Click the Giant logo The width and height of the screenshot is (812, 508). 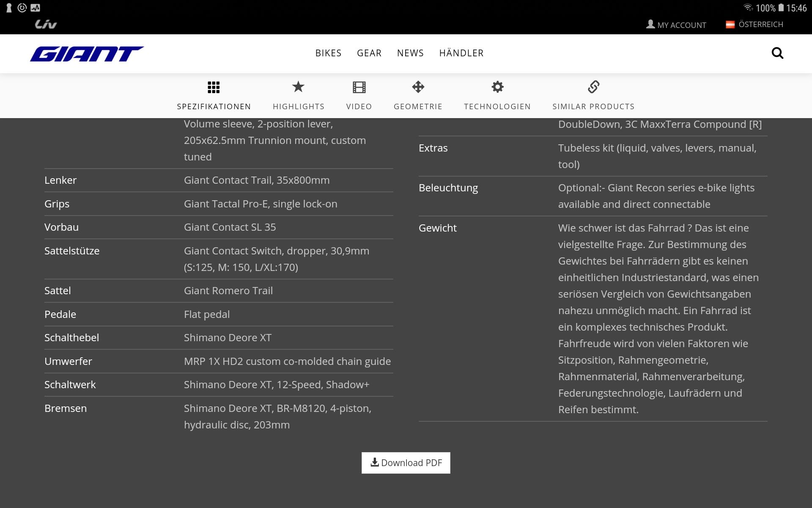pos(87,54)
